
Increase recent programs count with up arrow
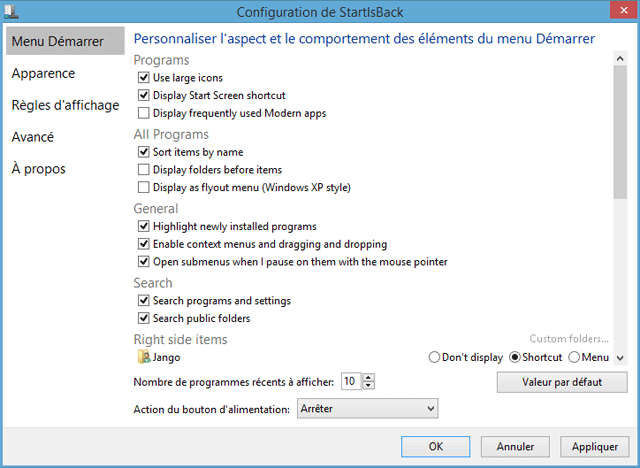369,377
